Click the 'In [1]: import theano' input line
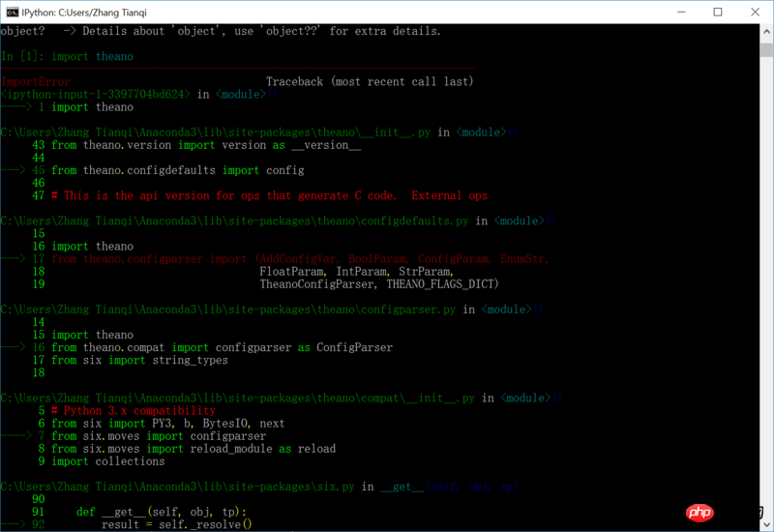This screenshot has width=774, height=532. point(68,56)
